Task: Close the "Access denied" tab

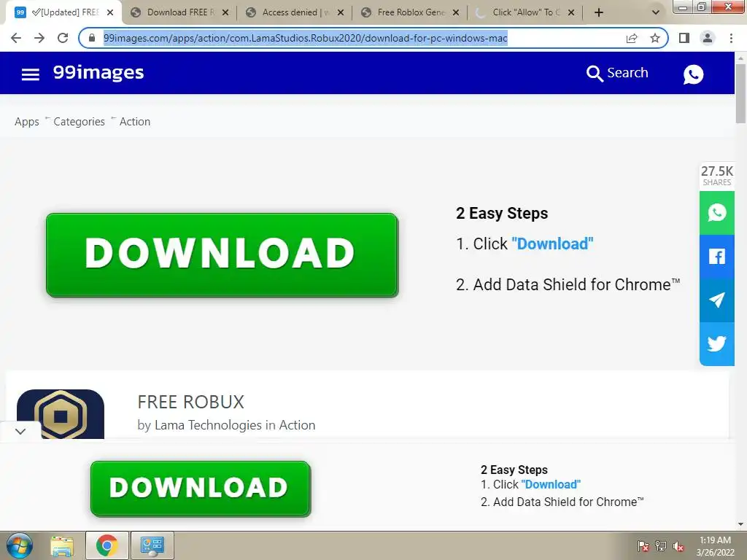Action: pos(341,13)
